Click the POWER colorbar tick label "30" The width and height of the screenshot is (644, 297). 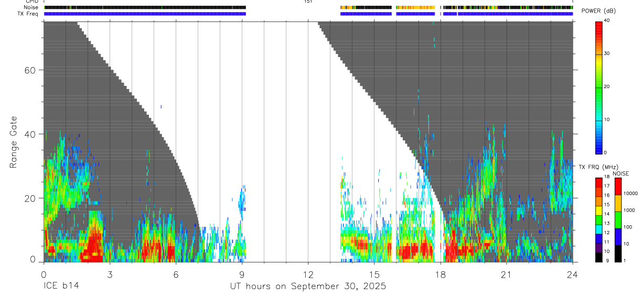(x=608, y=54)
